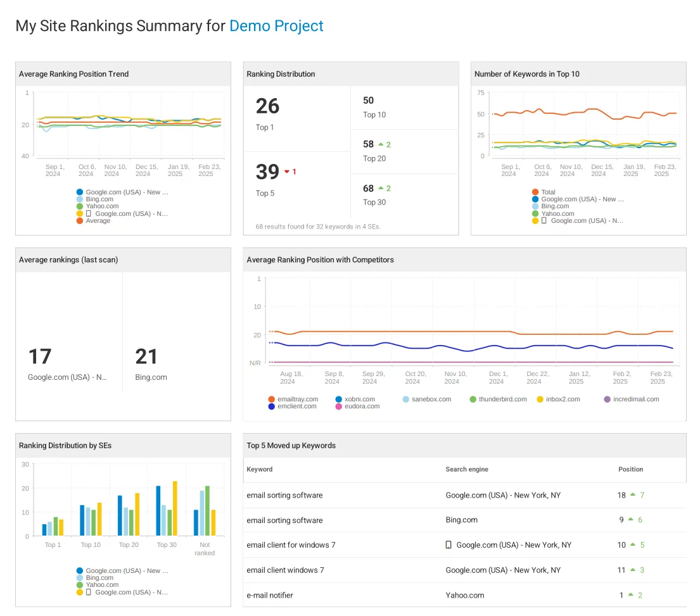The height and width of the screenshot is (616, 700).
Task: Click Ranking Distribution by SEs widget title
Action: [x=65, y=446]
